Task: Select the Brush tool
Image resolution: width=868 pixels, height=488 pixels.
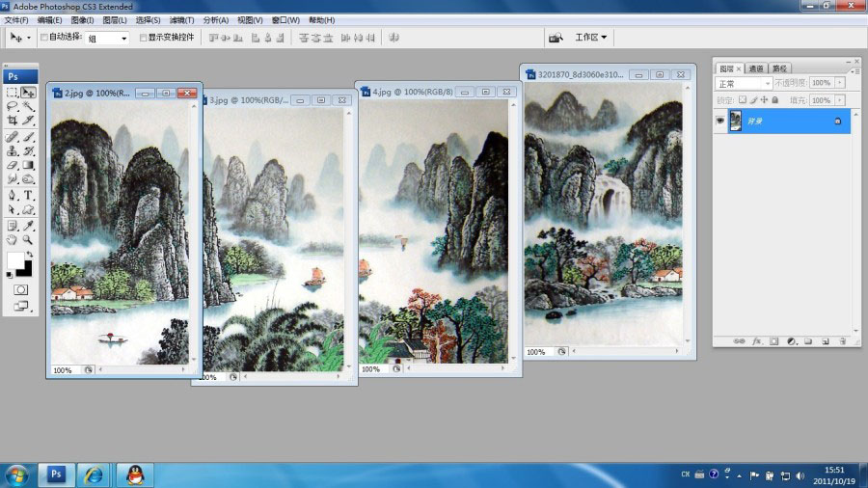Action: coord(28,137)
